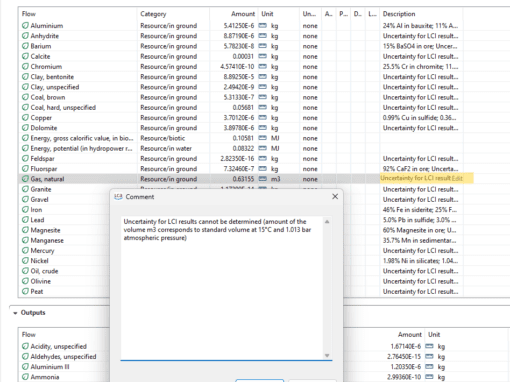Sort inputs by the Amount column header
This screenshot has width=510, height=382.
pyautogui.click(x=243, y=14)
